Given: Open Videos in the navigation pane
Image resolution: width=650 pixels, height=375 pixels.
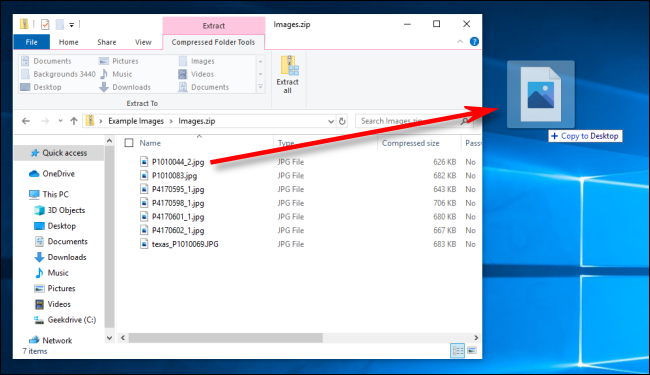Looking at the screenshot, I should coord(52,304).
